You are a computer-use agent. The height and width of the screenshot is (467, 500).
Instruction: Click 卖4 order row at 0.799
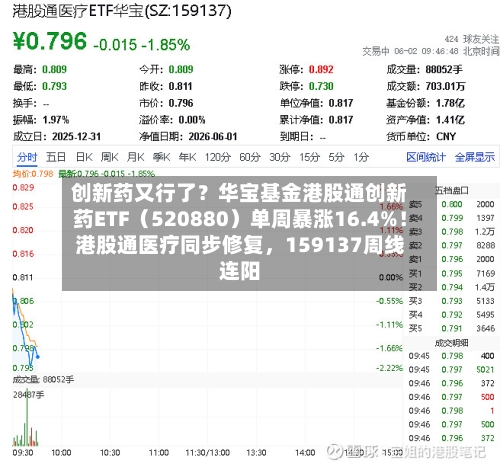pos(452,218)
